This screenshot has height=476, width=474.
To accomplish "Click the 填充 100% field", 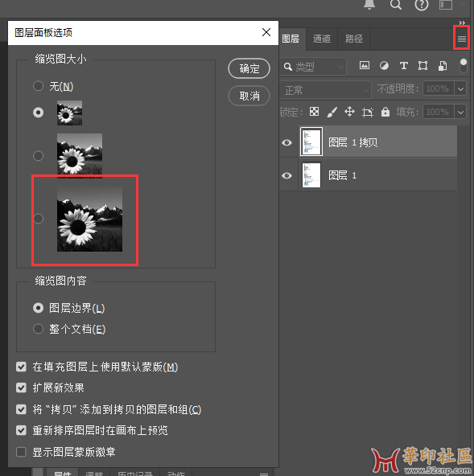I will pos(438,112).
